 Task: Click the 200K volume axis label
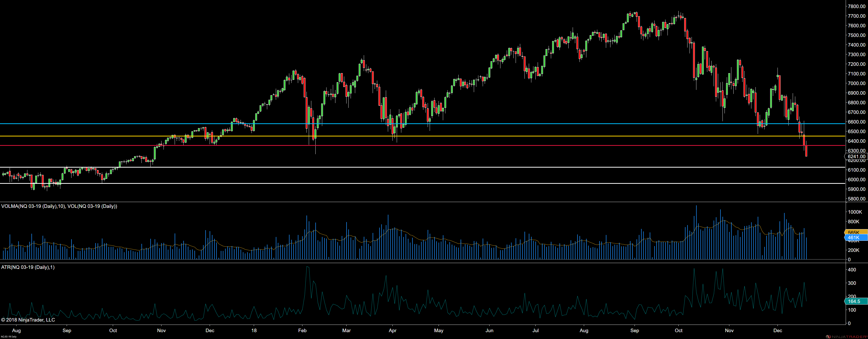[x=854, y=250]
